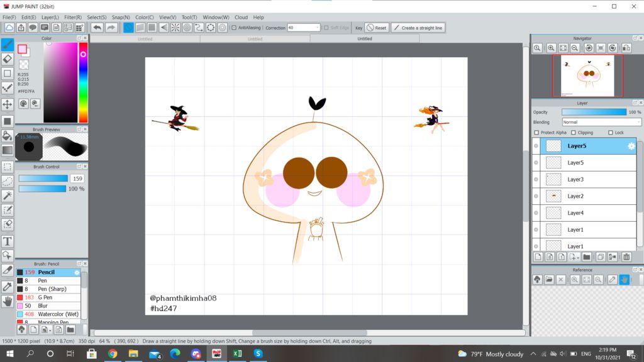Open Google Chrome from the taskbar
Image resolution: width=644 pixels, height=362 pixels.
(x=113, y=354)
